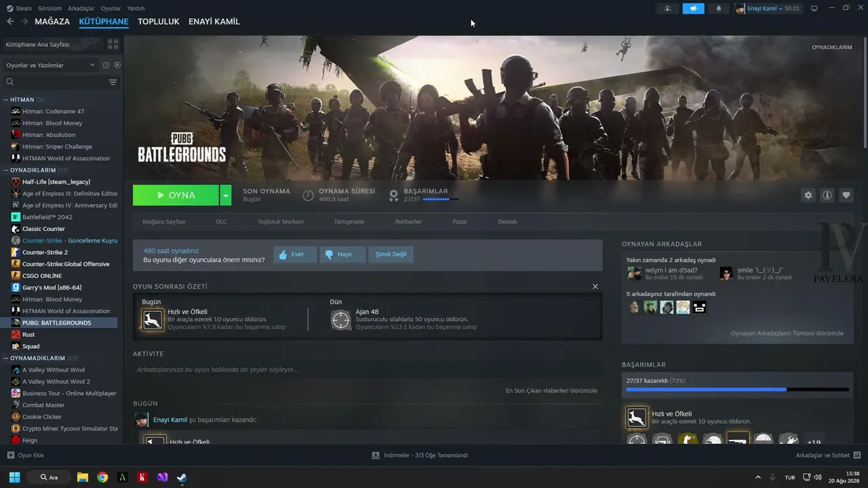Click the plus icon next to Oyun Ekle

[x=10, y=455]
